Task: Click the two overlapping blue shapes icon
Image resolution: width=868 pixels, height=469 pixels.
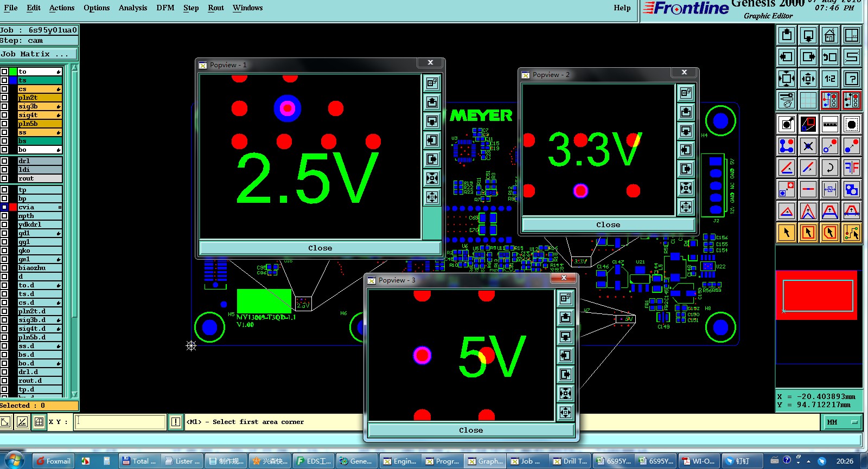Action: click(852, 189)
